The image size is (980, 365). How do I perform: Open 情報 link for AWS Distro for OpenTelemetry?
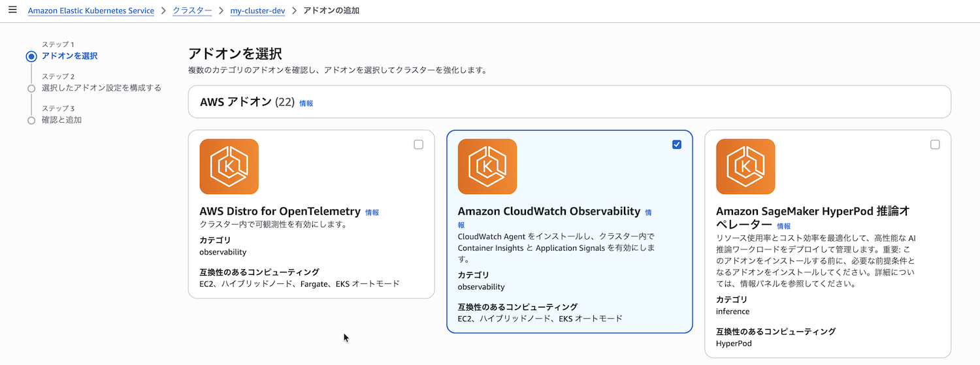372,212
